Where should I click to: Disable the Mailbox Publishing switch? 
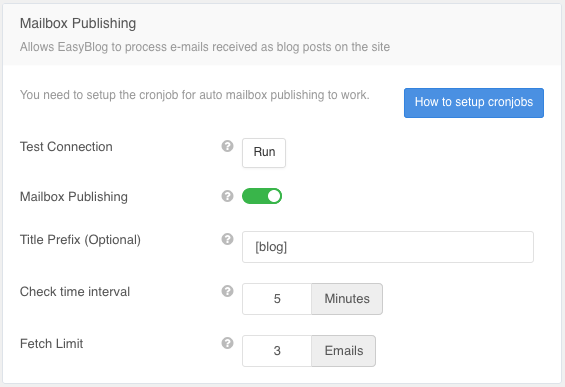pyautogui.click(x=262, y=196)
